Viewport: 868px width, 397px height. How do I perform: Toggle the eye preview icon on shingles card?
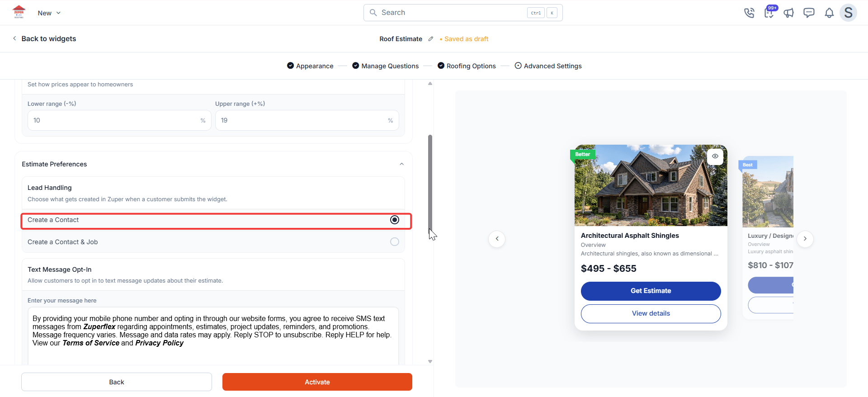pyautogui.click(x=715, y=156)
